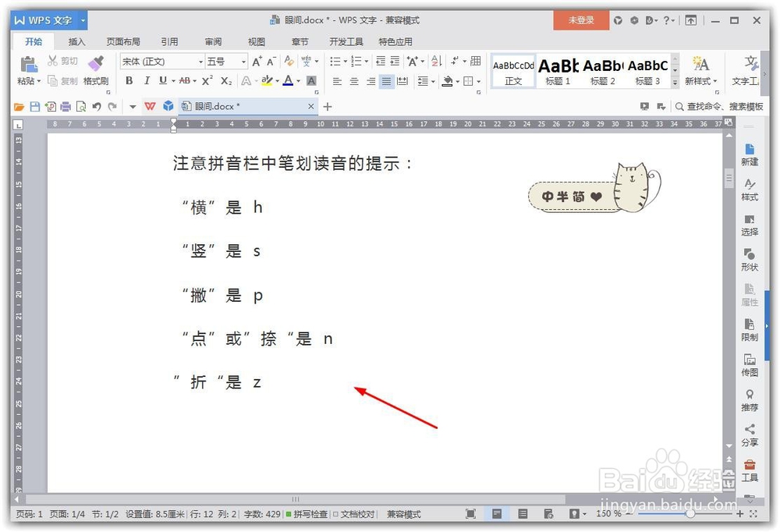Select the 分享 (Share) icon in sidebar
Viewport: 780px width, 532px height.
pos(750,434)
